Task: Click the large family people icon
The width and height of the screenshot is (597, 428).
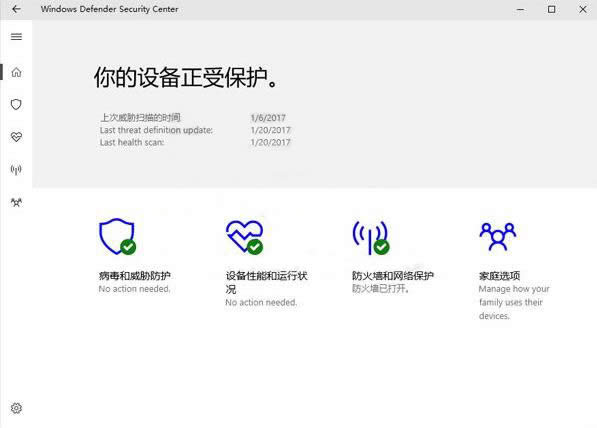Action: click(498, 236)
